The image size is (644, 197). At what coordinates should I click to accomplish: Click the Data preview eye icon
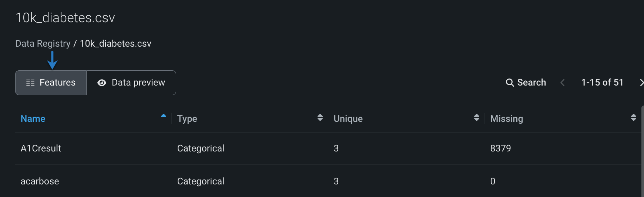102,83
